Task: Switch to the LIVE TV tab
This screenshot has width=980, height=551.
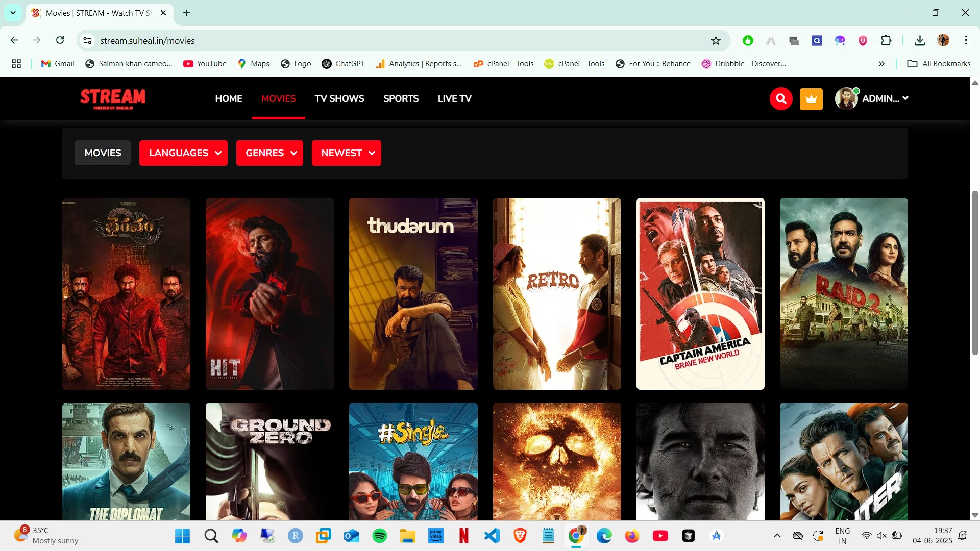Action: point(454,98)
